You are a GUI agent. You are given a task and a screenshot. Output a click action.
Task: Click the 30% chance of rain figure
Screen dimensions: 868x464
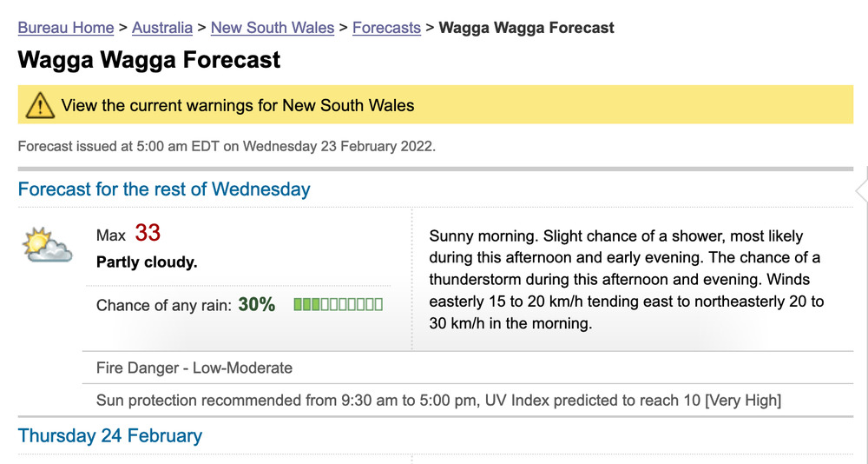pos(256,304)
